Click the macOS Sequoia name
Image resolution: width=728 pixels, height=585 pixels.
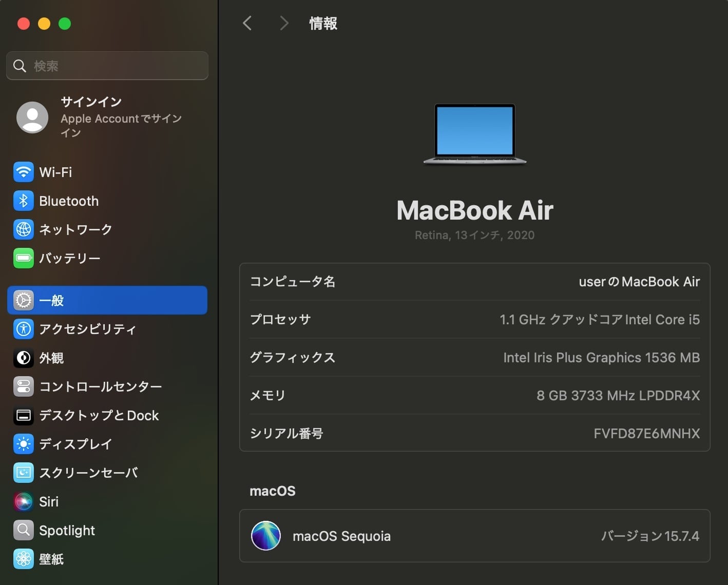(341, 536)
